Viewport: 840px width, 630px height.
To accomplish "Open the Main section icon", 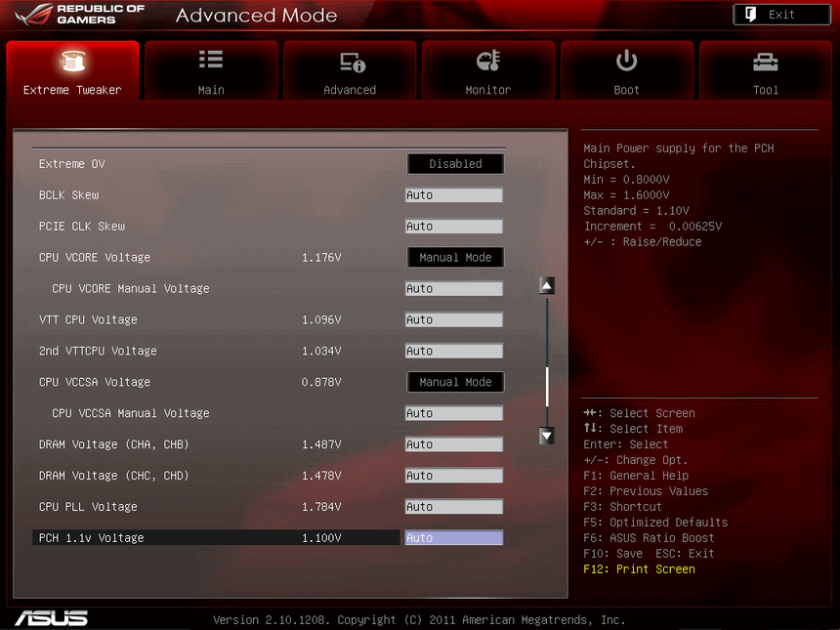I will [211, 62].
